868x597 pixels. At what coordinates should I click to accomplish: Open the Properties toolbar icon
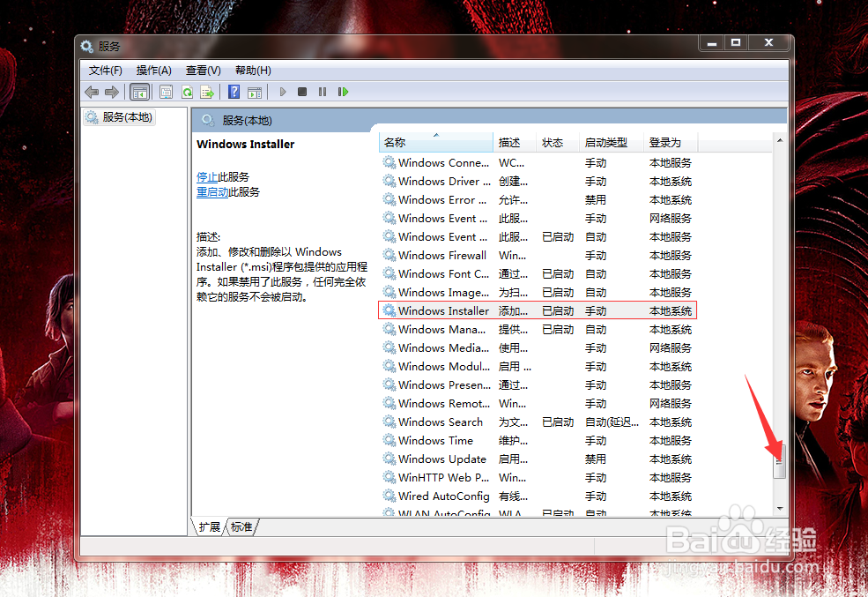coord(166,92)
